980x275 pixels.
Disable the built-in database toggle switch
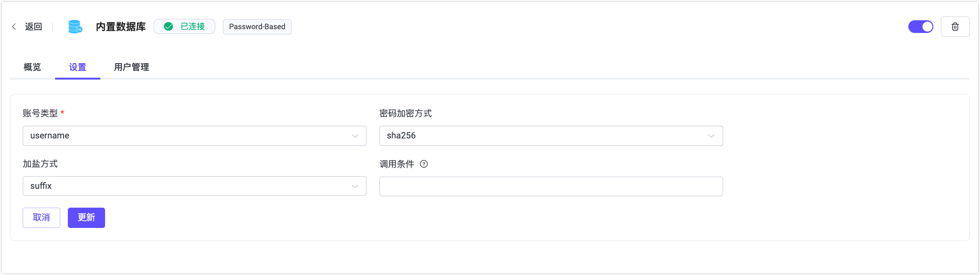(x=921, y=27)
